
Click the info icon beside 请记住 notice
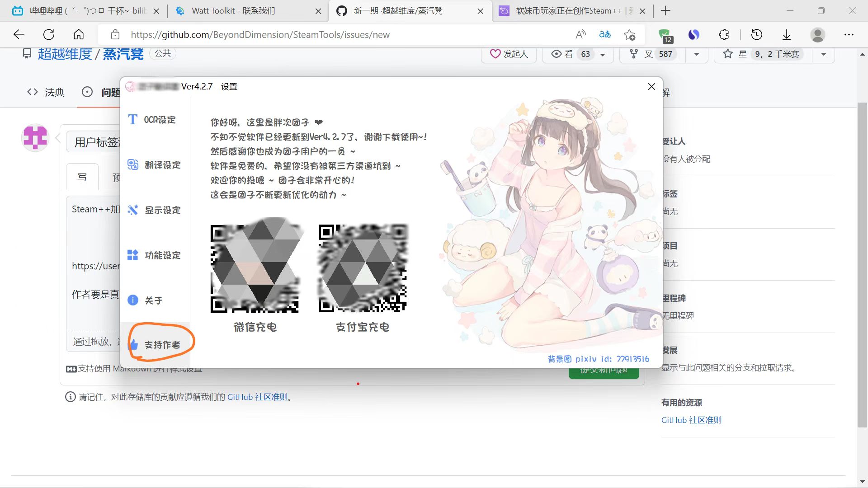pyautogui.click(x=70, y=397)
